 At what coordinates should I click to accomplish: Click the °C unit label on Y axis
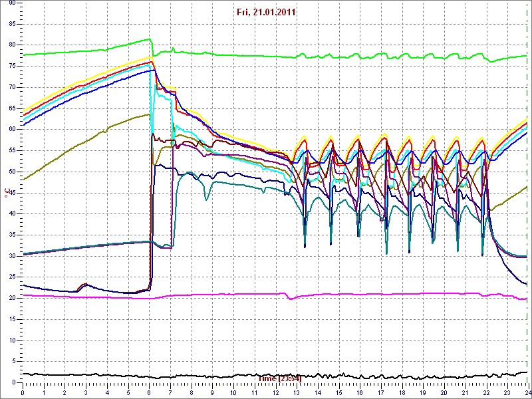tap(7, 193)
